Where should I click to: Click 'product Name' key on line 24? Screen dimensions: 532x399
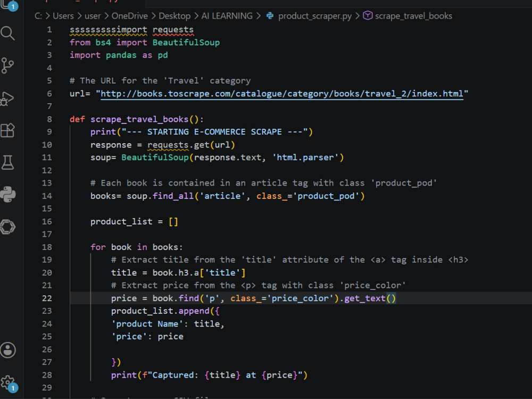(x=147, y=324)
